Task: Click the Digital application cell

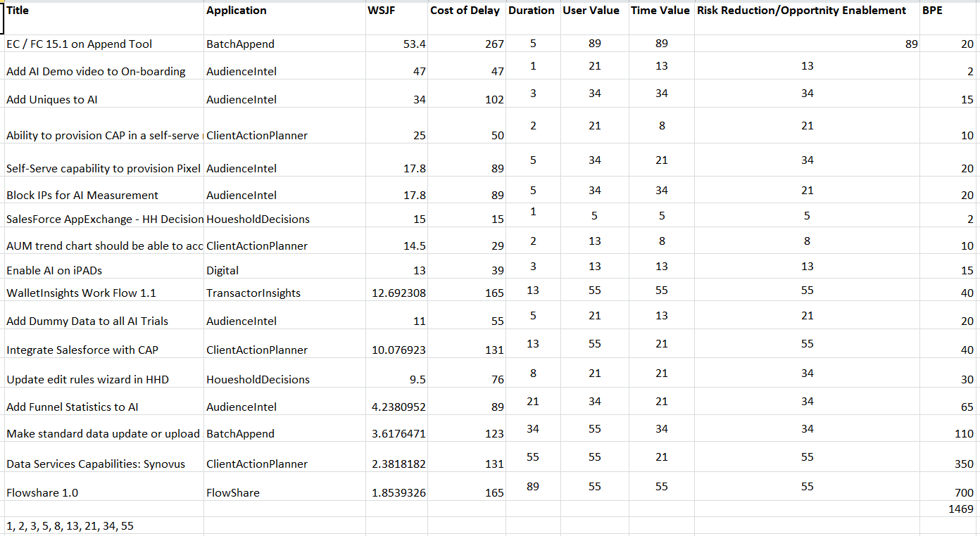Action: click(x=285, y=267)
